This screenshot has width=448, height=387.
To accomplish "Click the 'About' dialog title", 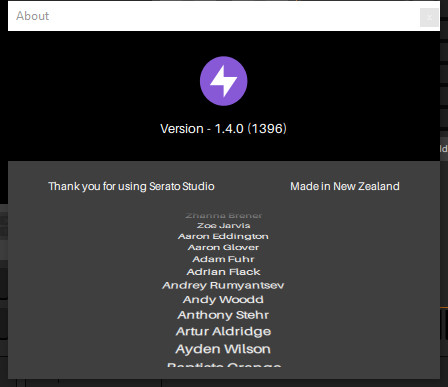I will pos(33,16).
